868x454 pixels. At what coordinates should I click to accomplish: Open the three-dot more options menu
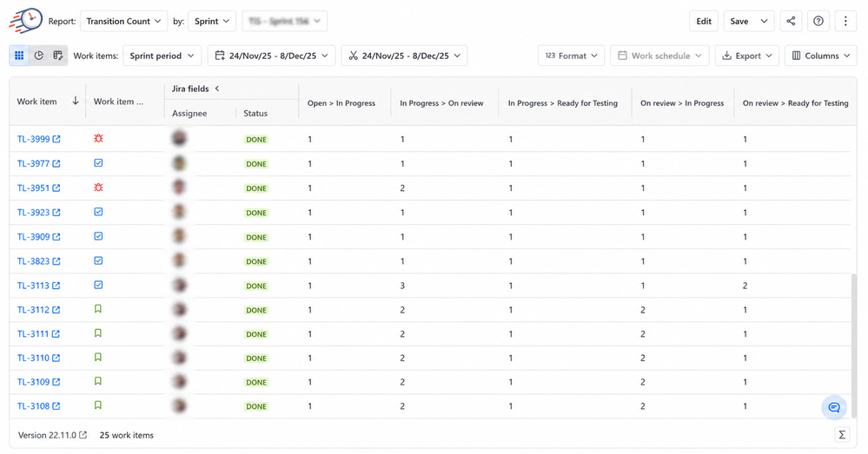point(845,21)
